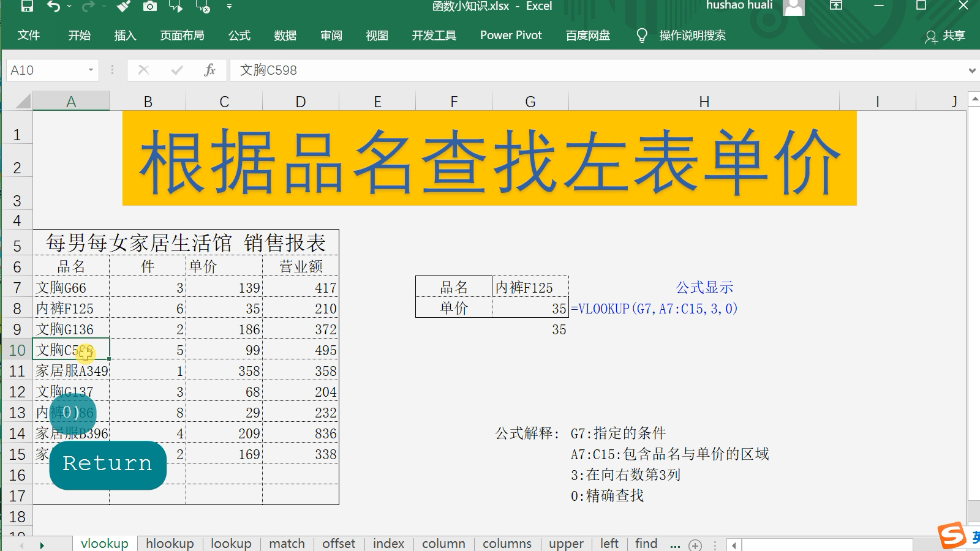
Task: Open the Power Pivot ribbon tab
Action: (511, 36)
